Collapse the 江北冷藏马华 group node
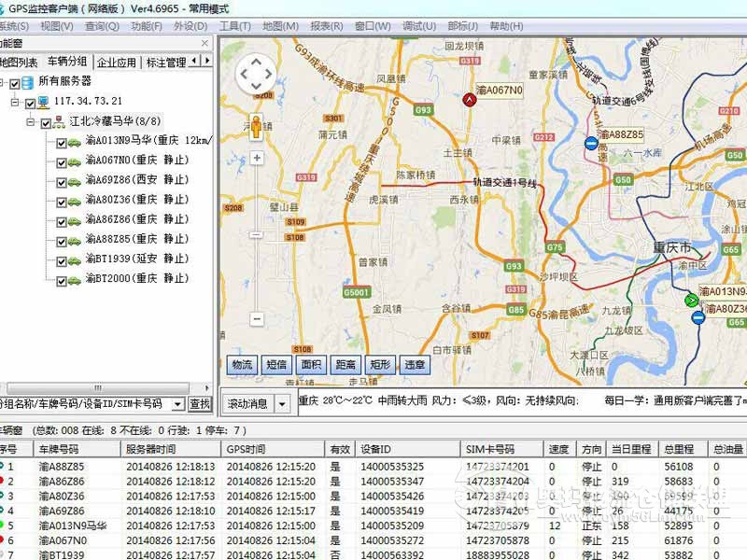This screenshot has width=747, height=560. tap(31, 122)
